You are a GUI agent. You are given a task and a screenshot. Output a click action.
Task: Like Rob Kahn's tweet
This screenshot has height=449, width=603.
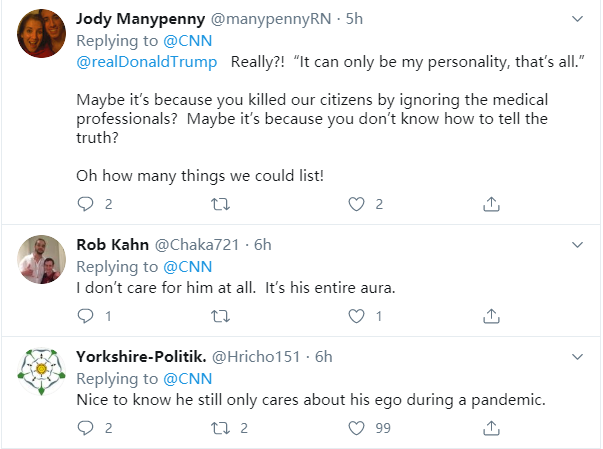(x=355, y=316)
